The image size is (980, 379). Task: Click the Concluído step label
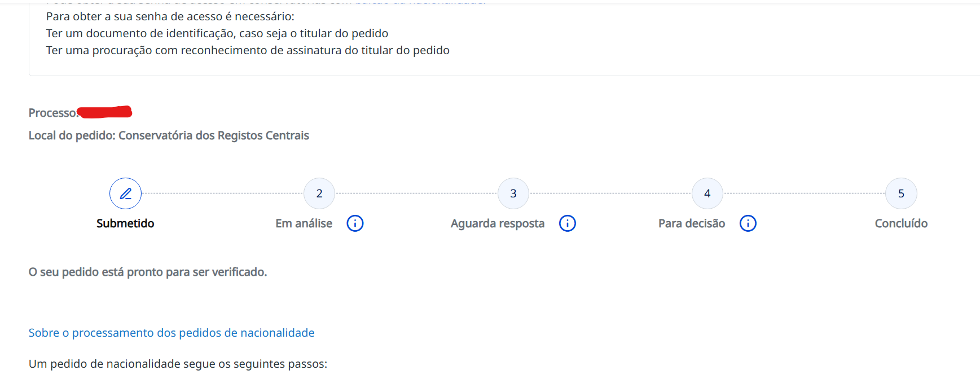coord(901,223)
